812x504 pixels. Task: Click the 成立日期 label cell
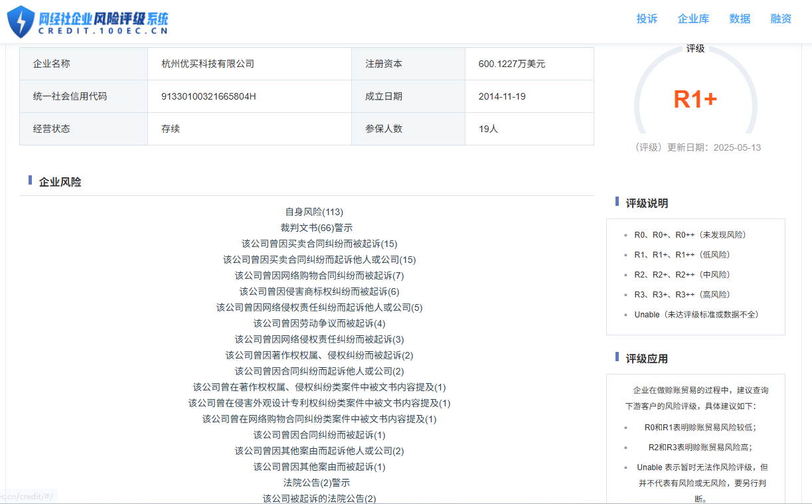pos(408,96)
